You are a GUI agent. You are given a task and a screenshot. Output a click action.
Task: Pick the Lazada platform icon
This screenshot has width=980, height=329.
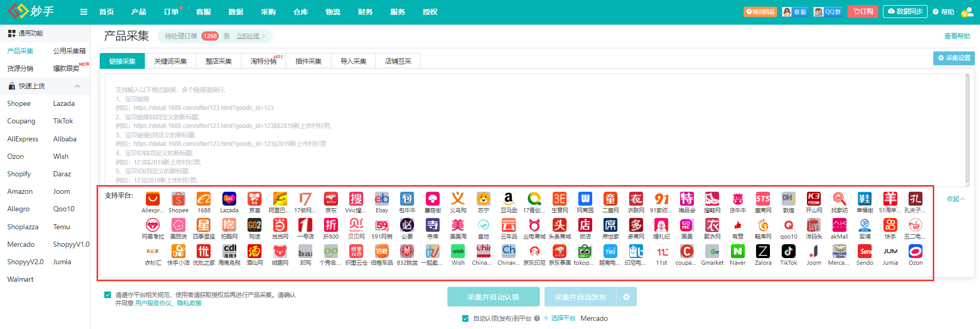[x=229, y=199]
